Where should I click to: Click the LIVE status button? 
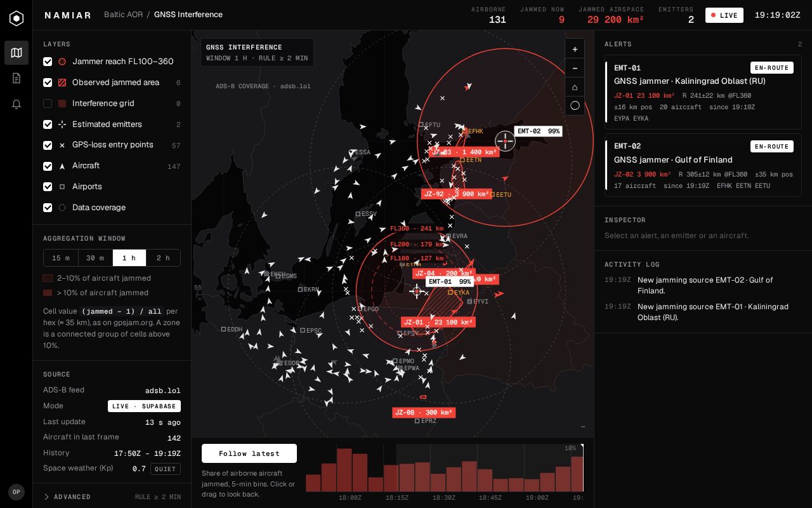pyautogui.click(x=724, y=15)
